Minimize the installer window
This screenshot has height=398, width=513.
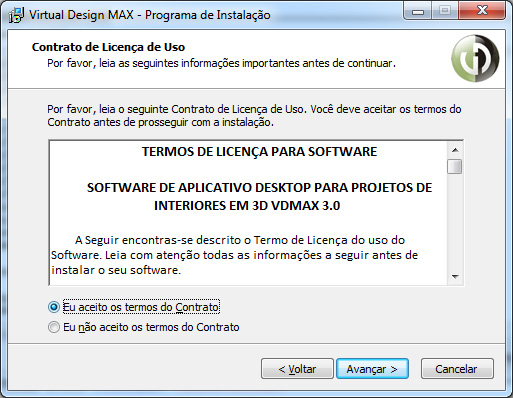[x=418, y=12]
